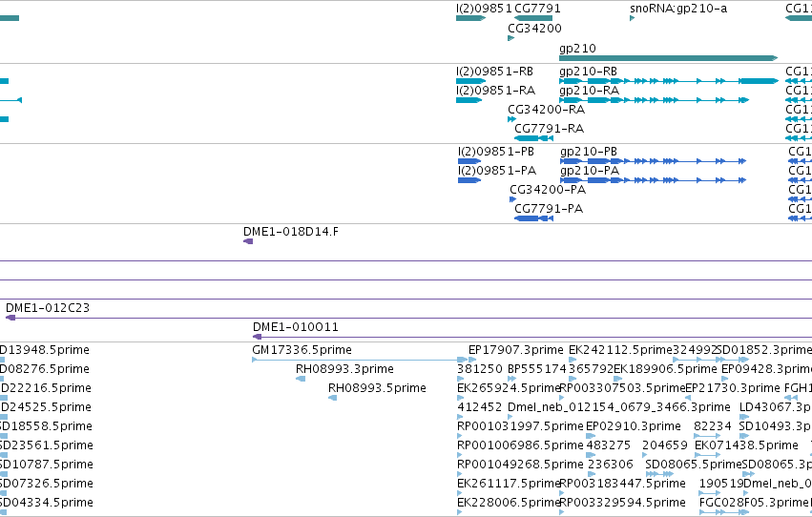Screen dimensions: 812x517
Task: Select the DME1-012C23 arrow glyph
Action: 10,318
